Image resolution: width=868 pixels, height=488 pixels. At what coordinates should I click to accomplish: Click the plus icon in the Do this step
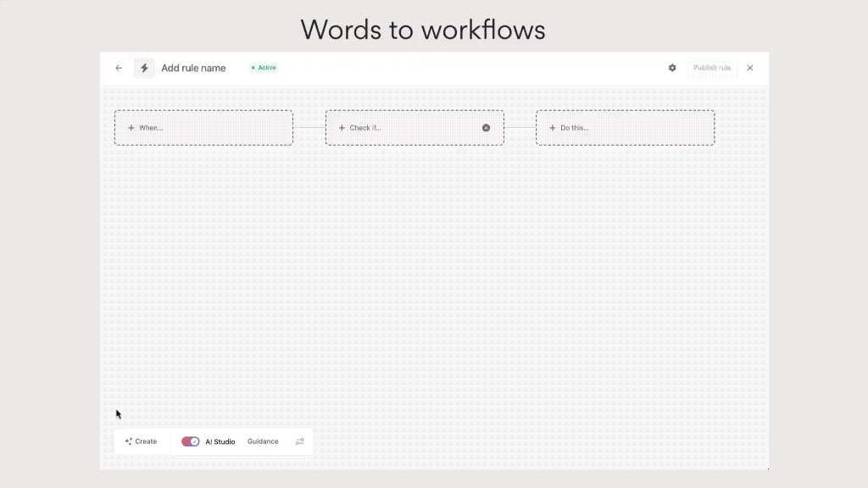553,128
